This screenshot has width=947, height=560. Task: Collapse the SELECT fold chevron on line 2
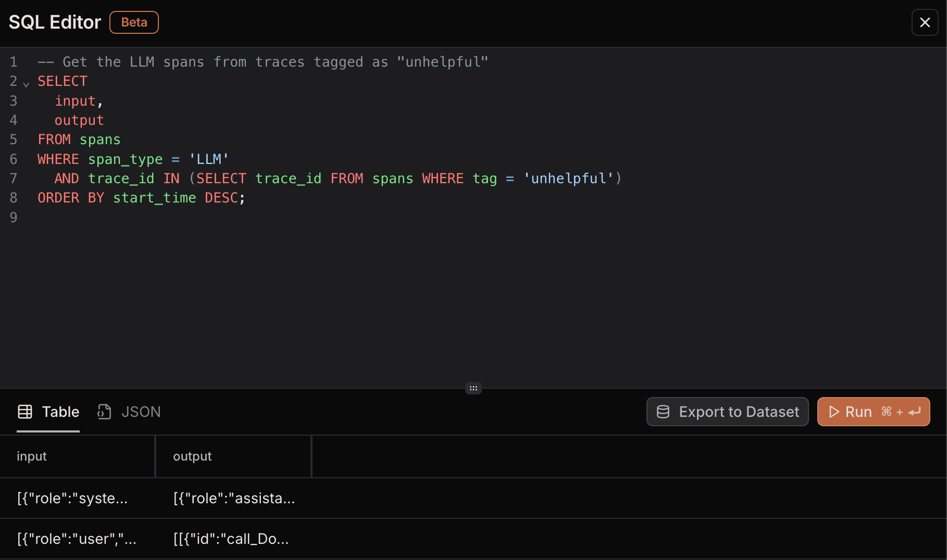point(26,84)
